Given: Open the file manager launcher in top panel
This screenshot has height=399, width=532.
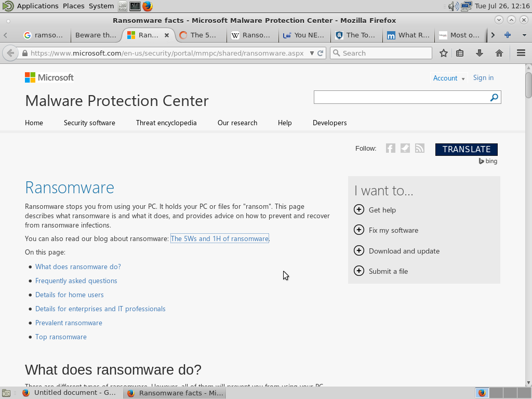Looking at the screenshot, I should point(123,6).
